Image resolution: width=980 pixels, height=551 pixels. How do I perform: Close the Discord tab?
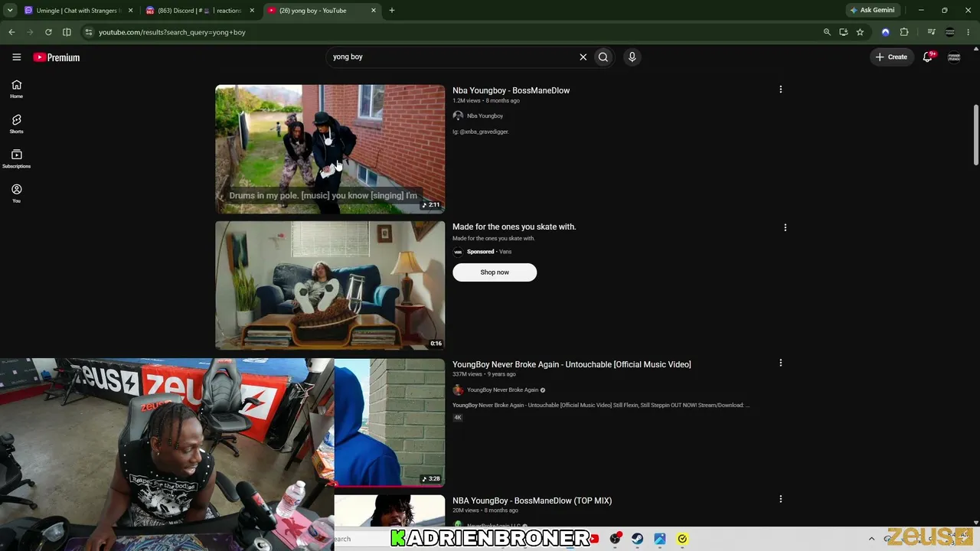click(x=252, y=11)
